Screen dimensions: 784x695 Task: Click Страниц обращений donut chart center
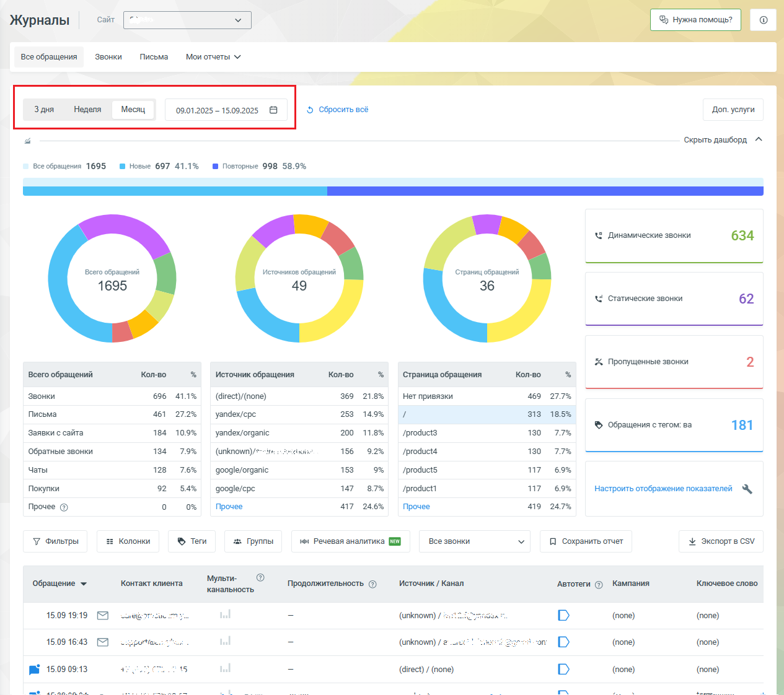[487, 279]
